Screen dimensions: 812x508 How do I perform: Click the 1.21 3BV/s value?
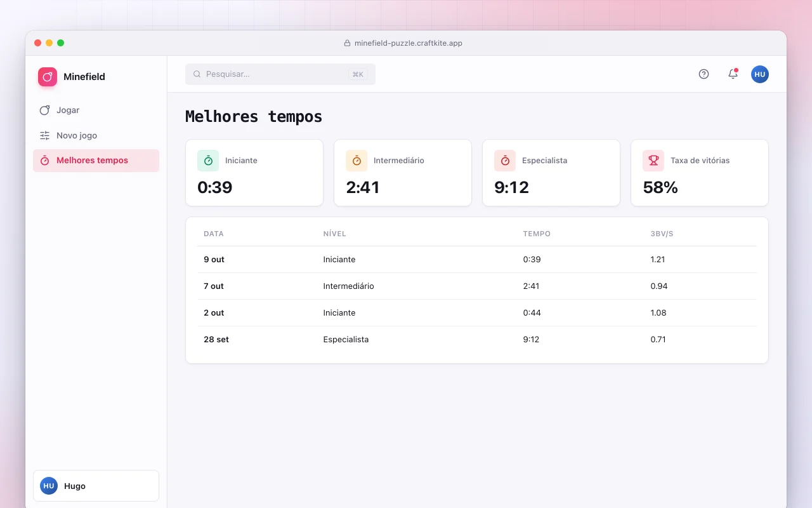(658, 260)
